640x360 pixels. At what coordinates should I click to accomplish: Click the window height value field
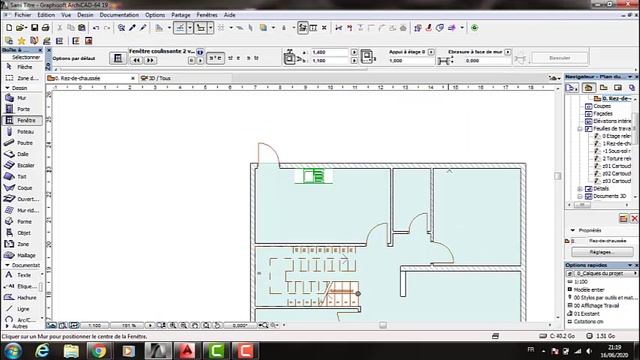pos(330,60)
